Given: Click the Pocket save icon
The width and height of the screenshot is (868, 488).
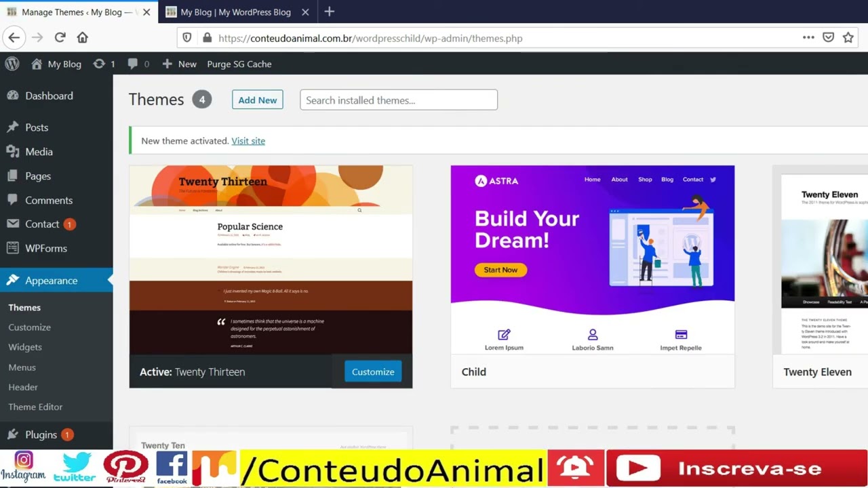Looking at the screenshot, I should (x=828, y=38).
